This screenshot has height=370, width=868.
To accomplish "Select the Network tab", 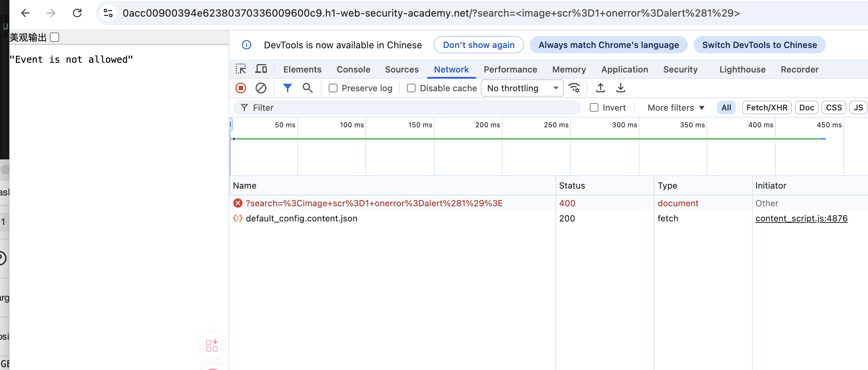I will pos(451,69).
